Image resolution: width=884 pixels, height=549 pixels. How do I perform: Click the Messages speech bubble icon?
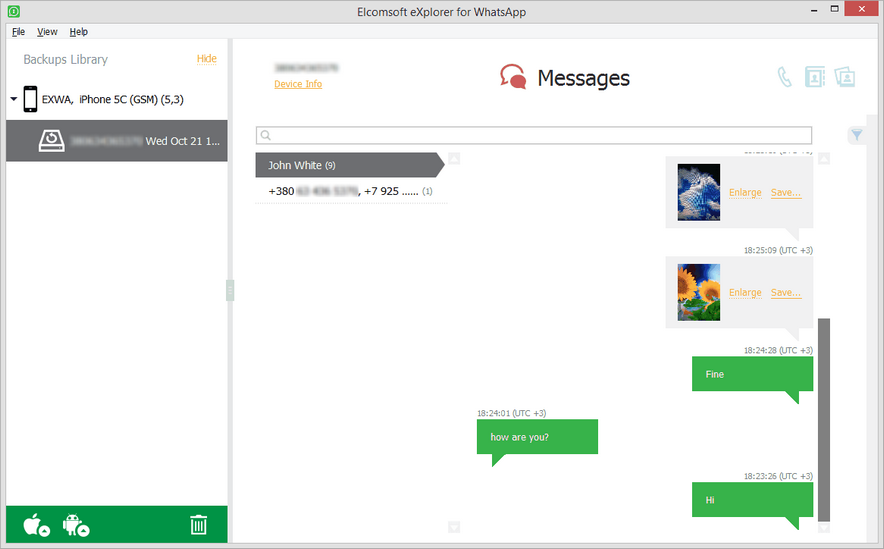coord(513,77)
